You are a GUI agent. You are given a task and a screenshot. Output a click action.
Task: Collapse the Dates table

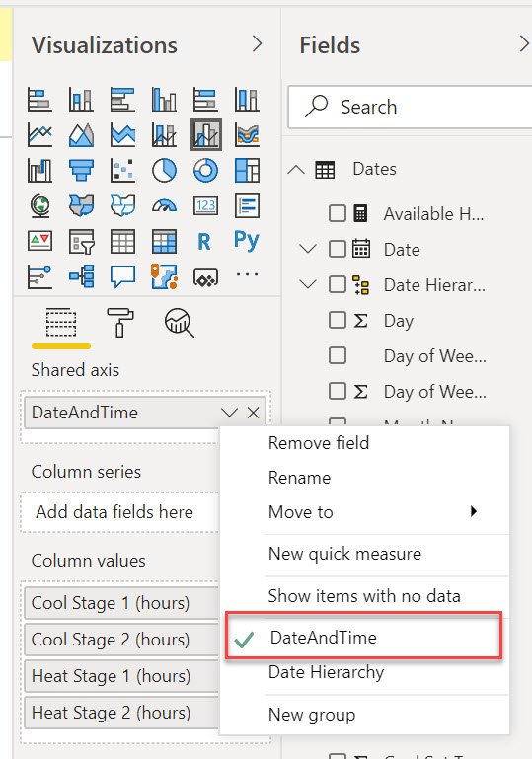pos(296,170)
